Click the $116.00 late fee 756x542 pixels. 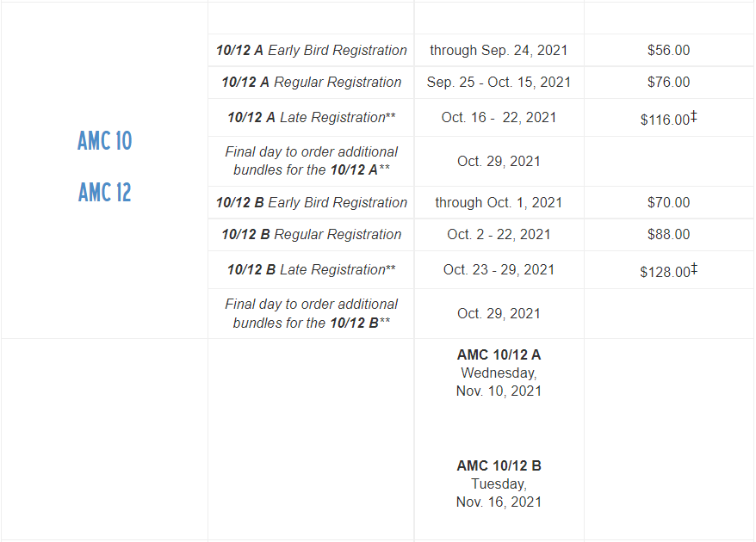coord(668,118)
